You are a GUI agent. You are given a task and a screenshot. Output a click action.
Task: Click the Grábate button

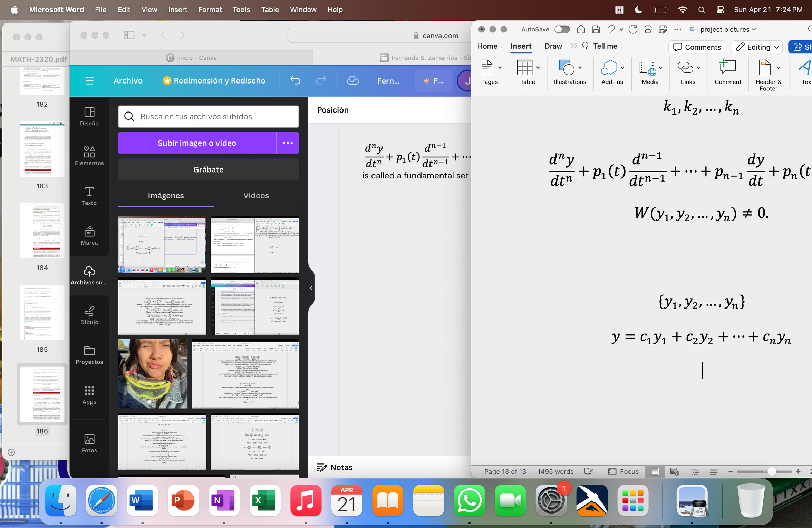pyautogui.click(x=208, y=169)
